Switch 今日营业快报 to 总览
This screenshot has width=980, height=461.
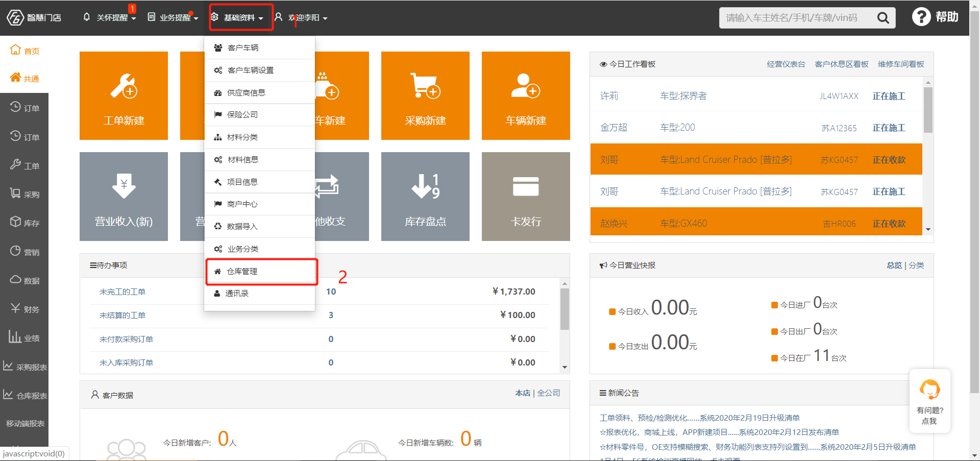pyautogui.click(x=894, y=265)
